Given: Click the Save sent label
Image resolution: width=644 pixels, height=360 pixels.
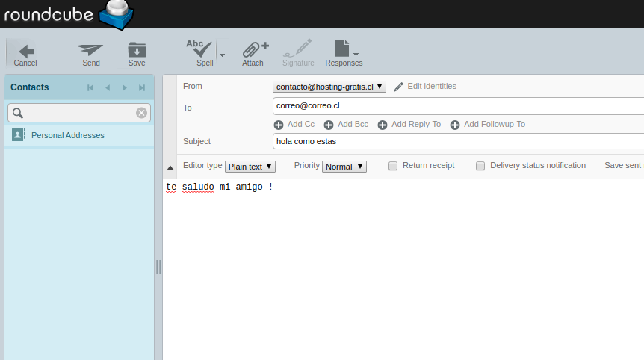Looking at the screenshot, I should (622, 165).
